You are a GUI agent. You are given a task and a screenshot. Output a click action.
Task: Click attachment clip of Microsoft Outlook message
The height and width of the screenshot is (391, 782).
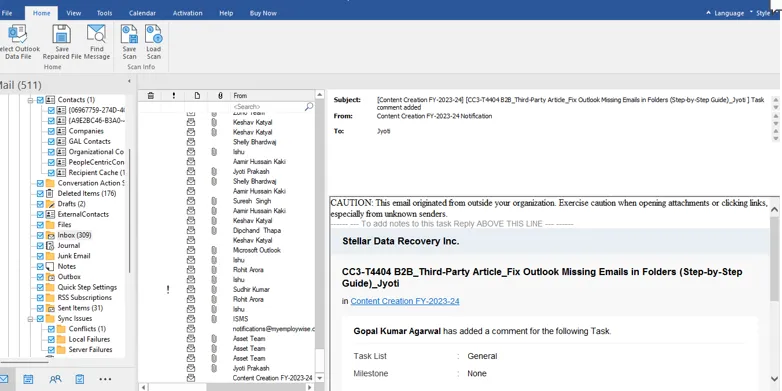coord(214,250)
